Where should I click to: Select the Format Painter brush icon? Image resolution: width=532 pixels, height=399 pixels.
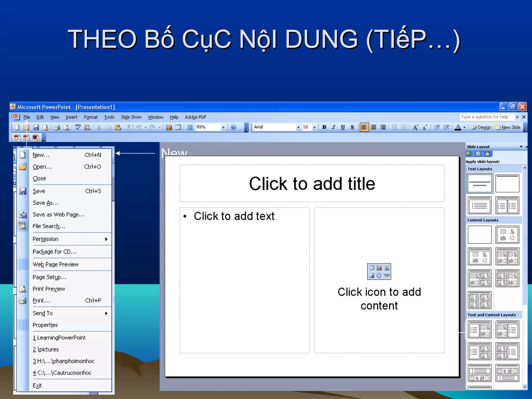(127, 127)
